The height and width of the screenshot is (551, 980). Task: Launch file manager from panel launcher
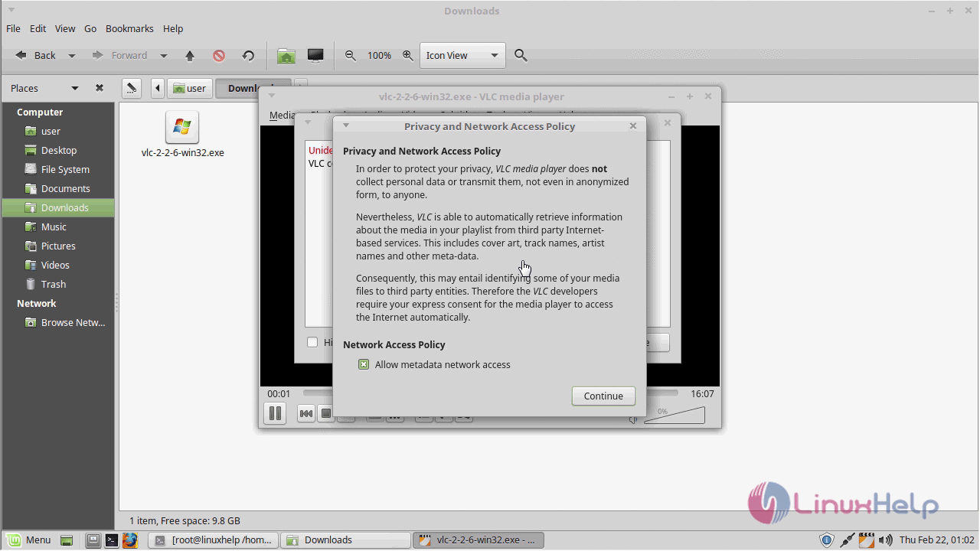pyautogui.click(x=93, y=540)
